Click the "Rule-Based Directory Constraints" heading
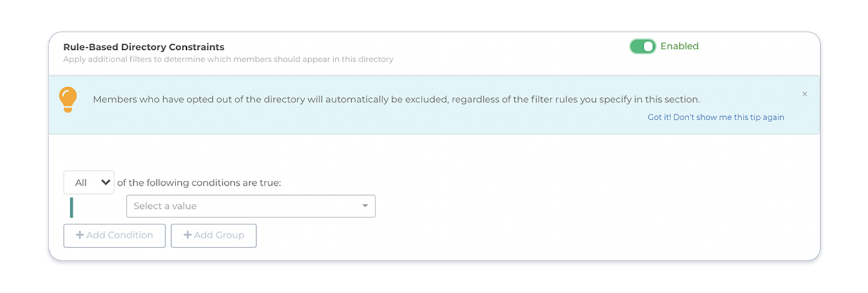The image size is (868, 293). pos(144,47)
